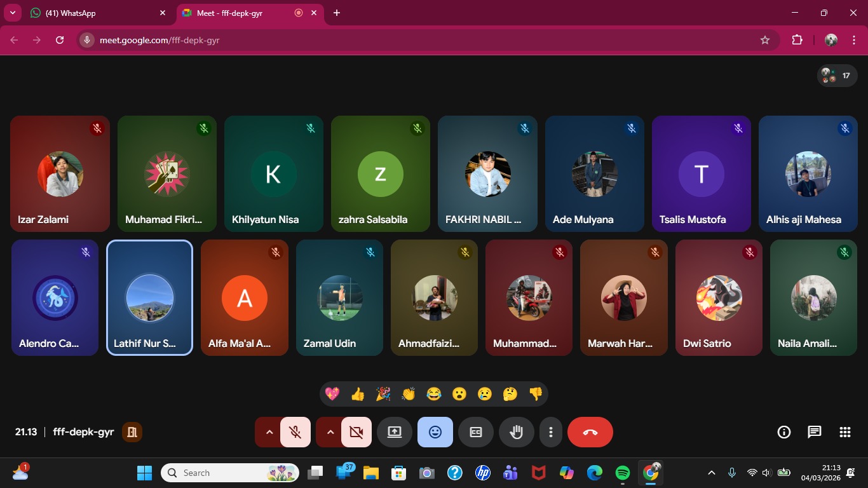Send the thumbs up reaction emoji
The height and width of the screenshot is (488, 868).
coord(358,394)
